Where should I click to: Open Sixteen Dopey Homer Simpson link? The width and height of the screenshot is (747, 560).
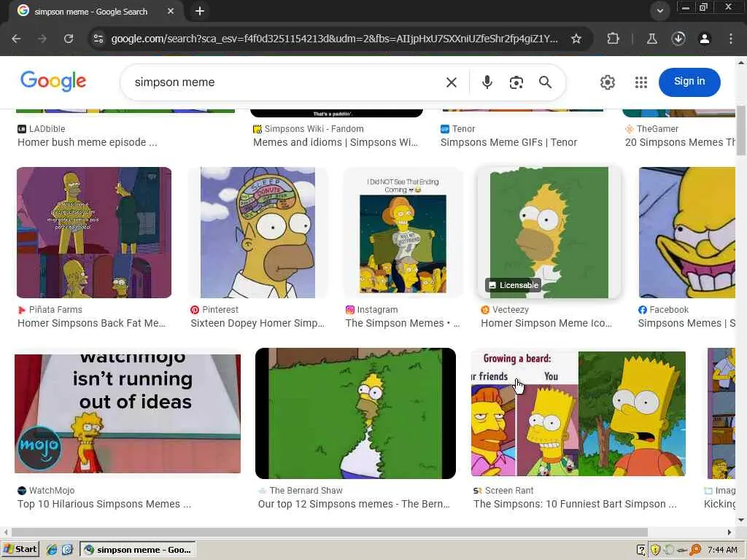coord(258,323)
